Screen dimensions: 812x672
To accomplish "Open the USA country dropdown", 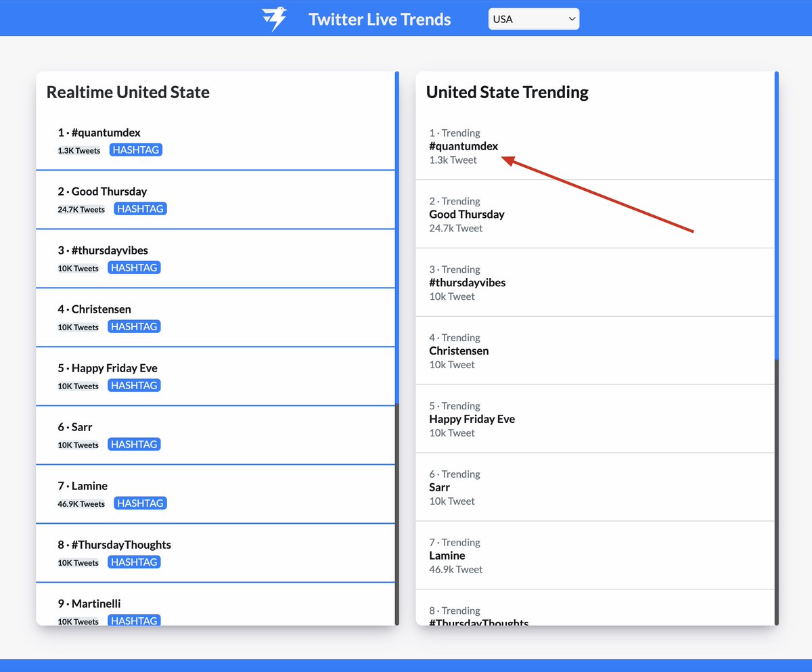I will pos(534,19).
